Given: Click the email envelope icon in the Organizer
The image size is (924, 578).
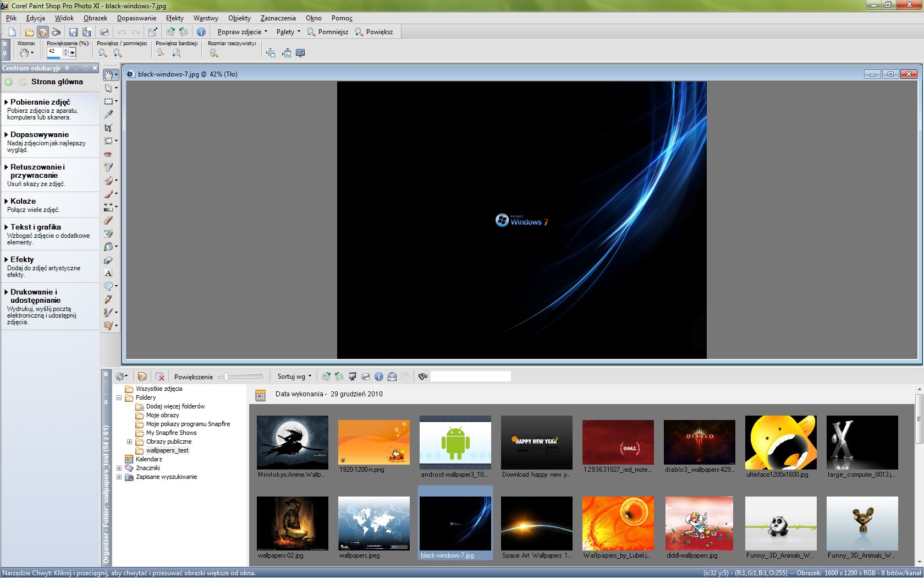Looking at the screenshot, I should coord(392,377).
